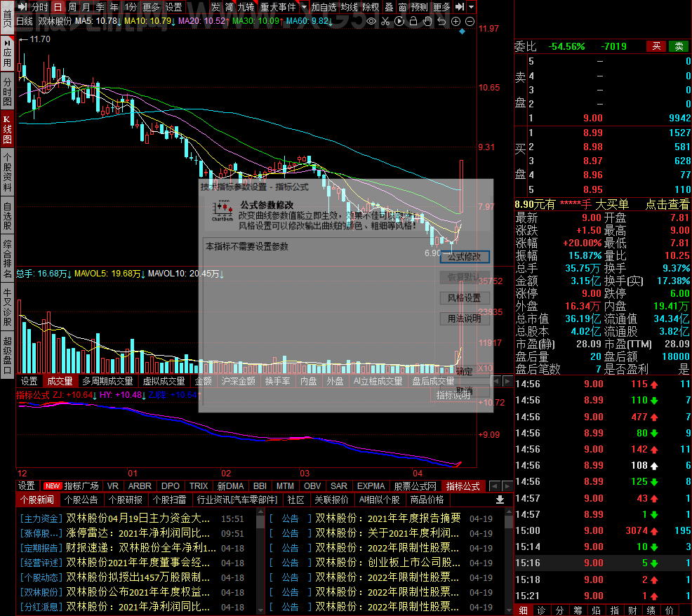Open the 财 finance tab in the bottom-right bar

tap(632, 610)
